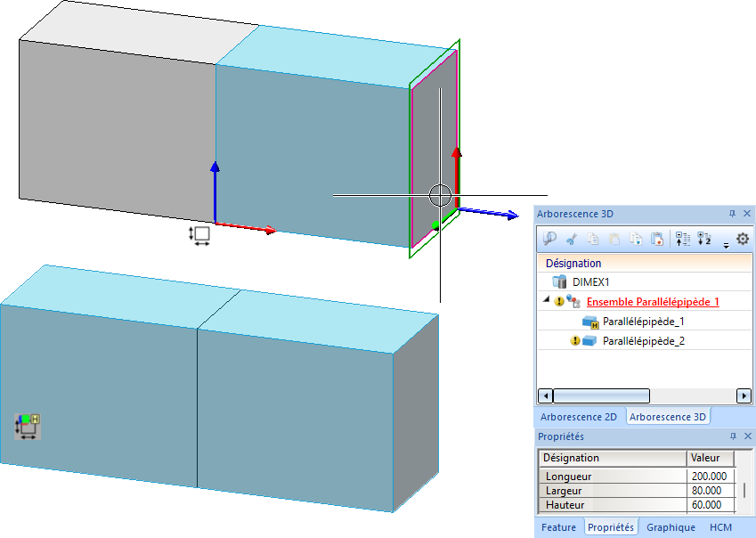This screenshot has height=538, width=756.
Task: Click the Largeur value 80.000
Action: 709,491
